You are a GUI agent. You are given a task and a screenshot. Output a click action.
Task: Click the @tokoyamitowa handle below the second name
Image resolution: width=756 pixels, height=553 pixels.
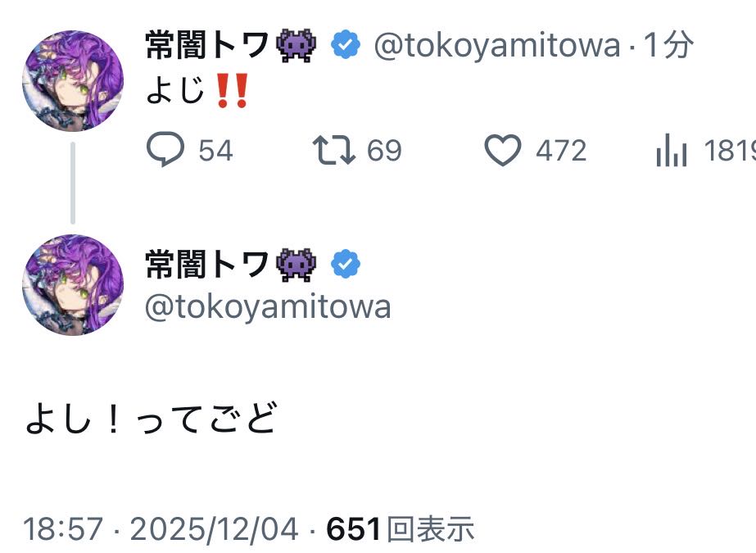[x=268, y=307]
